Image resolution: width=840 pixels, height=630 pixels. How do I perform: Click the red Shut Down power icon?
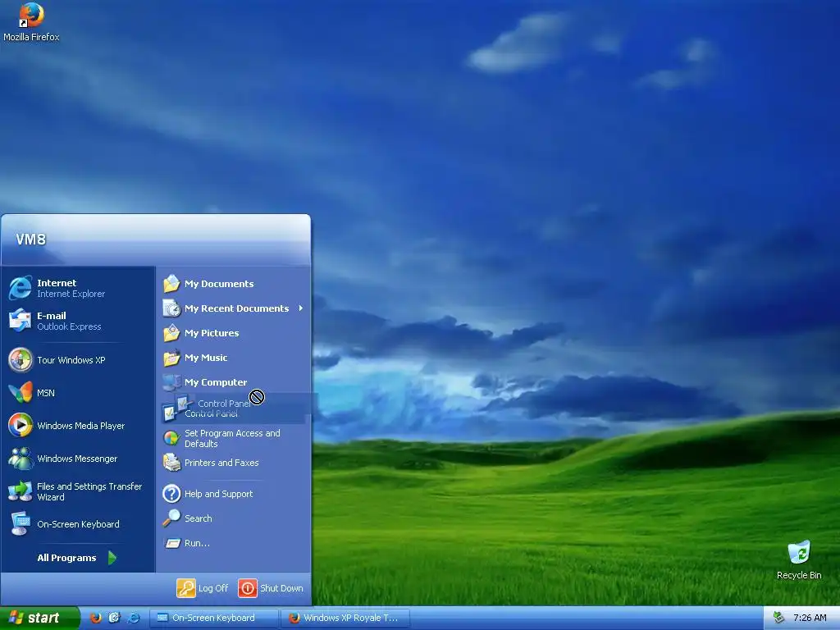[x=248, y=588]
